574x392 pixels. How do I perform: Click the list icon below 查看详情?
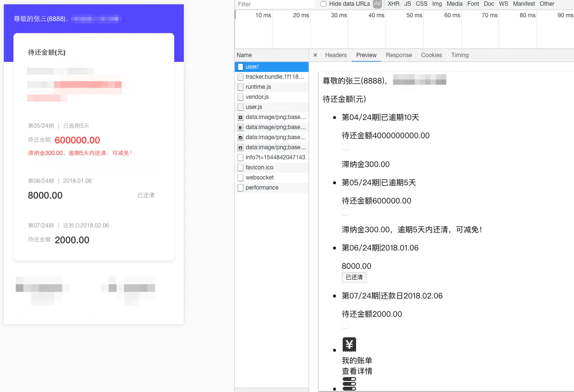click(349, 383)
